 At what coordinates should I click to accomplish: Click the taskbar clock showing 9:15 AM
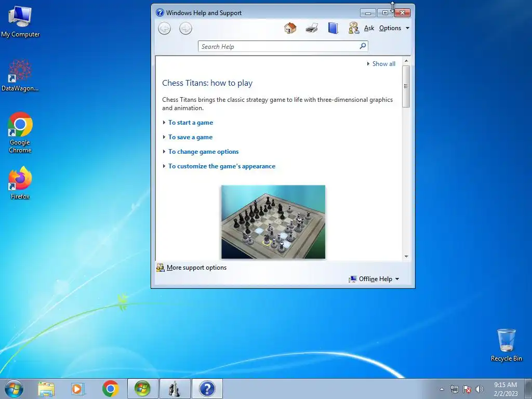[x=506, y=389]
